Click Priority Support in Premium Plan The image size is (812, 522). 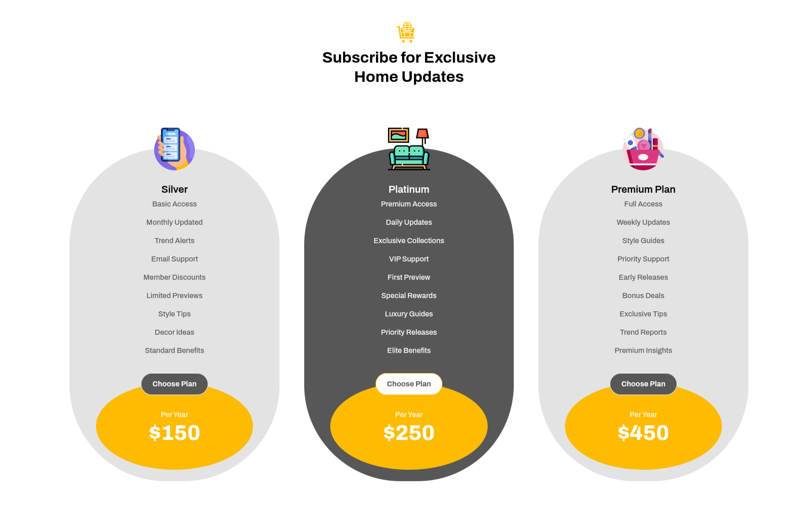(643, 259)
